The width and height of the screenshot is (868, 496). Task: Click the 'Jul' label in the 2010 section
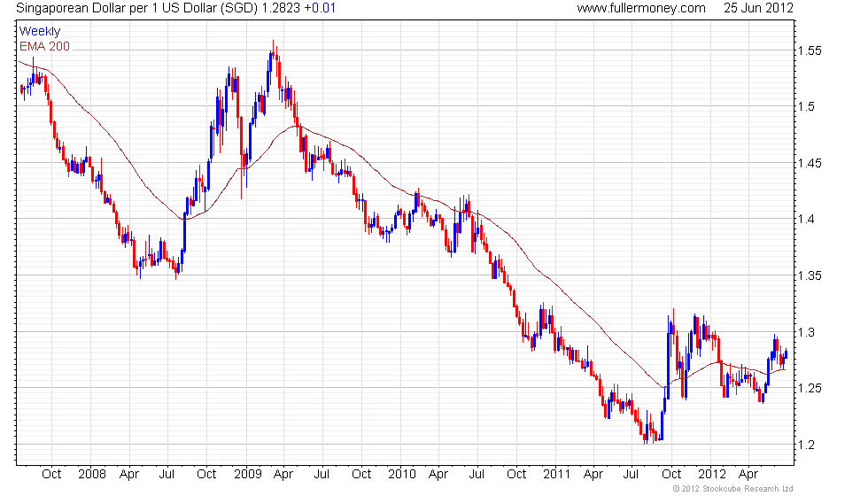[x=477, y=475]
